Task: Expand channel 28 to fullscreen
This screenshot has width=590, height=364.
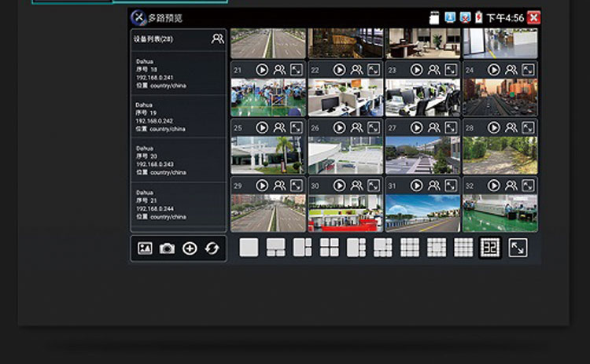Action: click(529, 128)
